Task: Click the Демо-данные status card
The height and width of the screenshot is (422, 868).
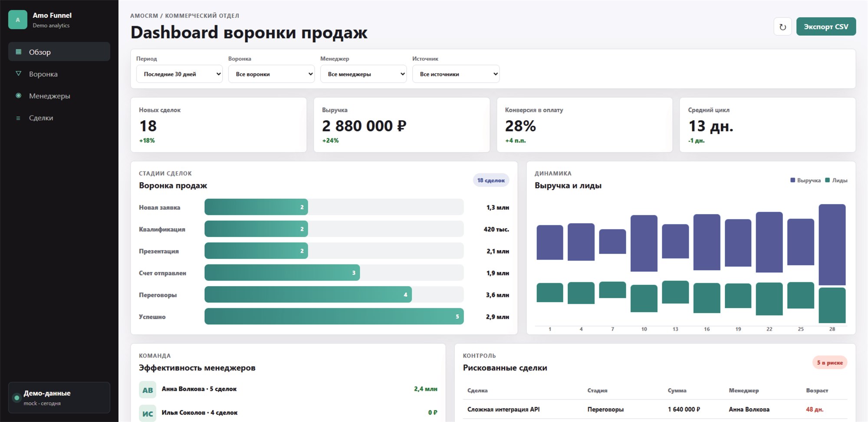Action: [x=59, y=398]
